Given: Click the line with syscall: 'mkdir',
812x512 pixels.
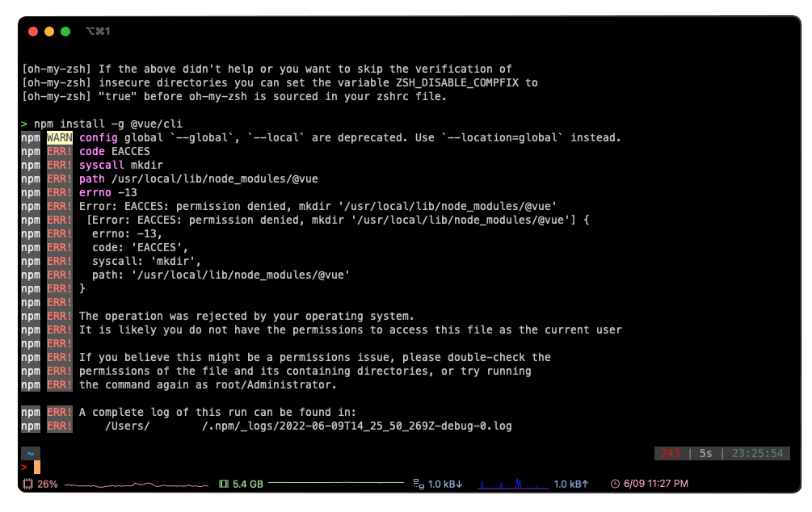Looking at the screenshot, I should pyautogui.click(x=146, y=261).
